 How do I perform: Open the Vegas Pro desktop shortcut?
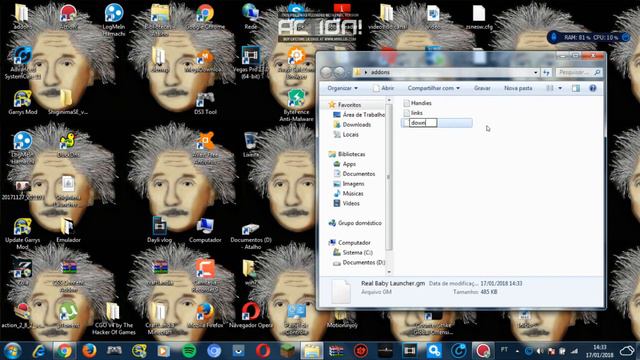(x=251, y=62)
